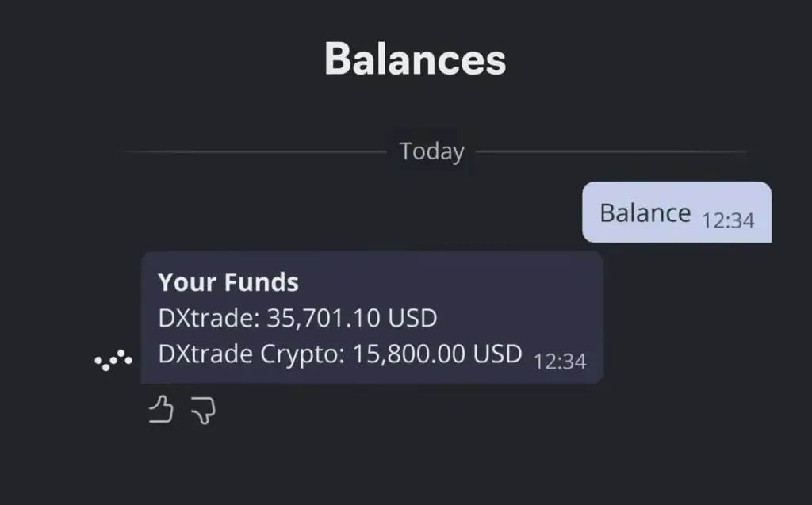812x505 pixels.
Task: Select the DXtrade label in first line
Action: [x=205, y=318]
